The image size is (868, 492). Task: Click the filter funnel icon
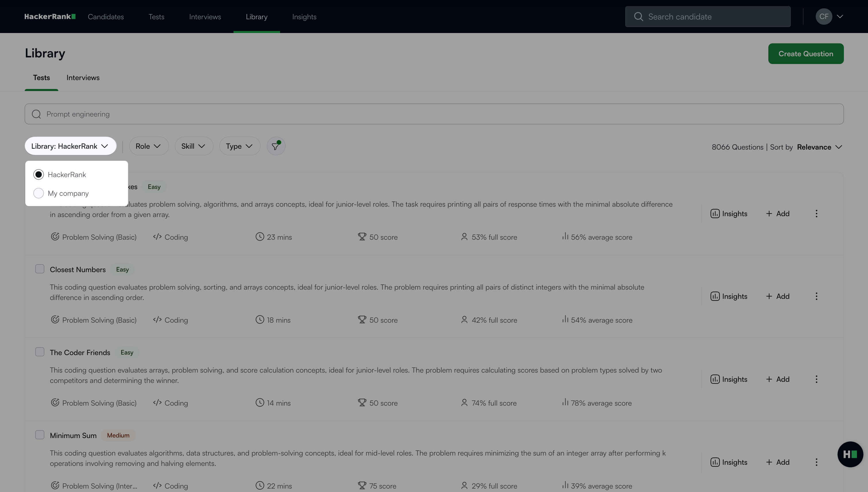click(275, 146)
